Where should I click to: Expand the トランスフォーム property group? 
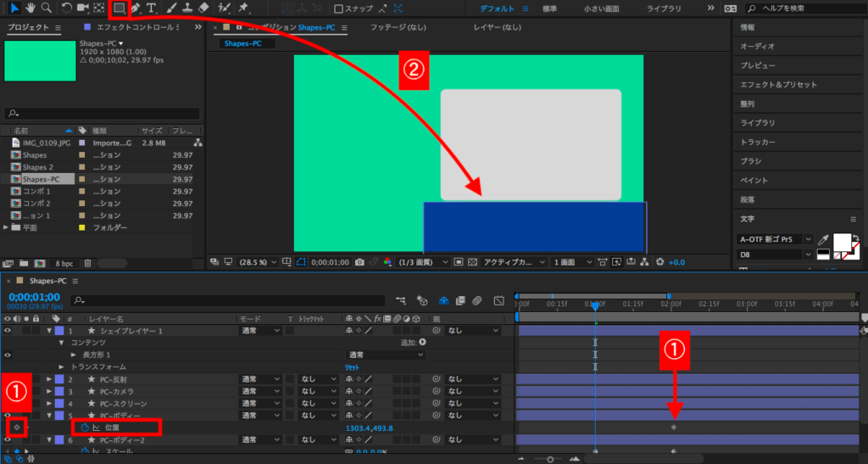click(x=63, y=366)
